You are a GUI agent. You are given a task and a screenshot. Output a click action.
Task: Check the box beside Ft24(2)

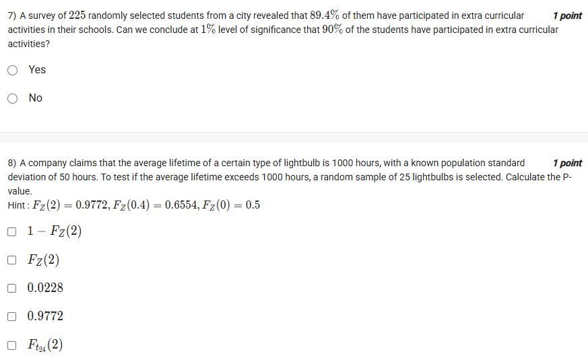click(x=12, y=345)
